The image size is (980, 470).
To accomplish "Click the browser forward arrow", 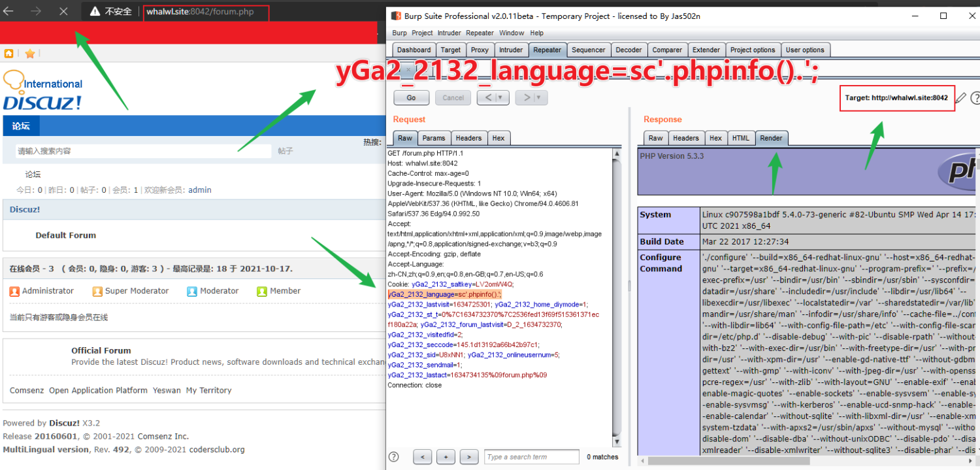I will [x=36, y=11].
